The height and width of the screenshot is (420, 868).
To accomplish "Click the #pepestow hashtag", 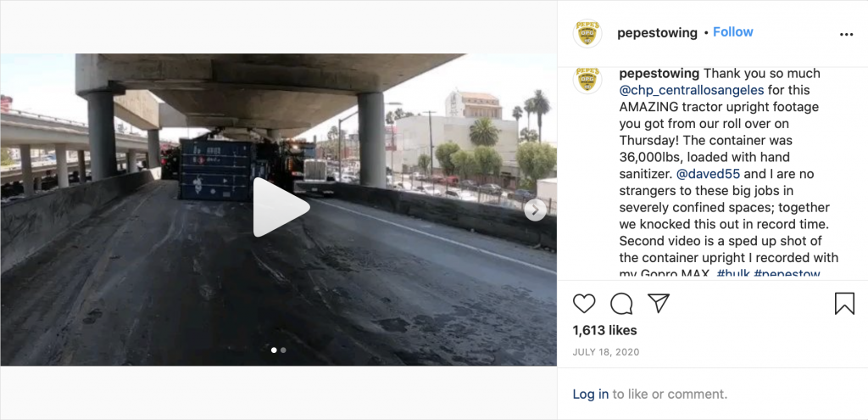I will pyautogui.click(x=787, y=273).
